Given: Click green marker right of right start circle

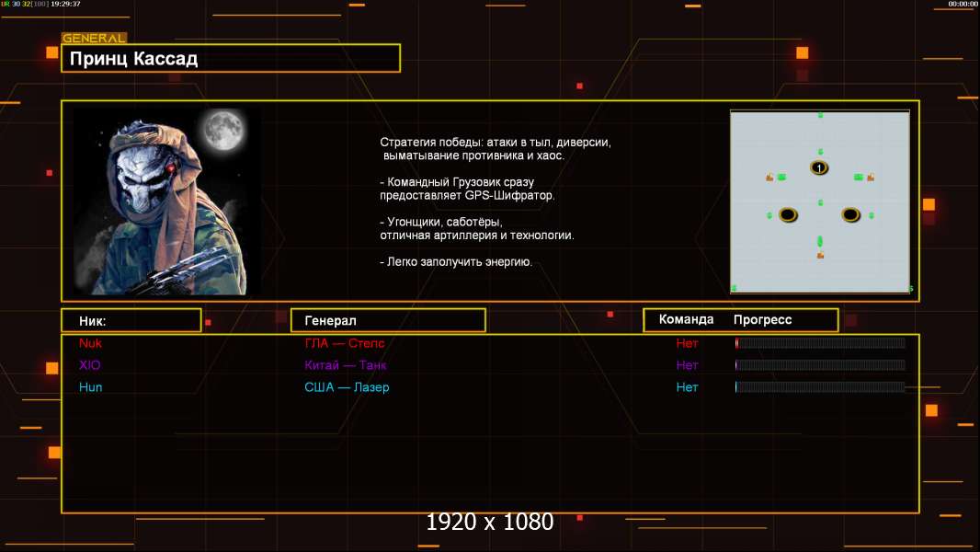Looking at the screenshot, I should (x=872, y=215).
